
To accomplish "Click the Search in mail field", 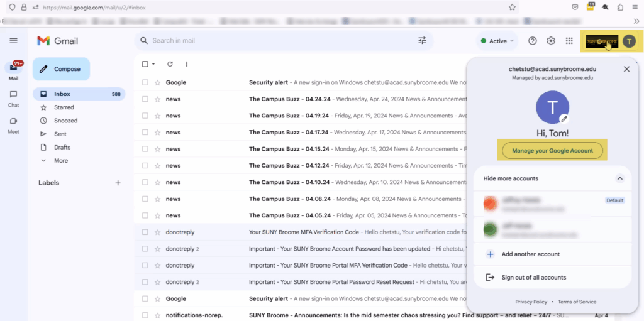I will click(284, 41).
